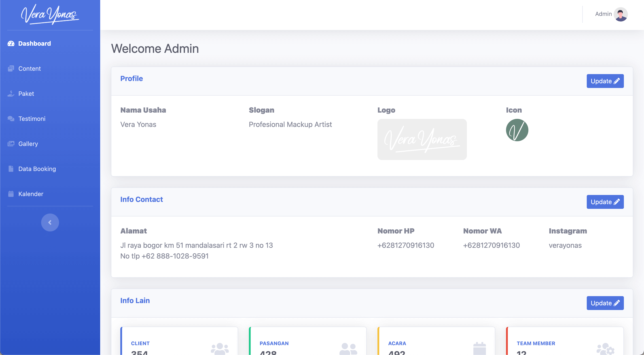Image resolution: width=644 pixels, height=355 pixels.
Task: Click the Vera Yonas logo in sidebar
Action: coord(50,15)
